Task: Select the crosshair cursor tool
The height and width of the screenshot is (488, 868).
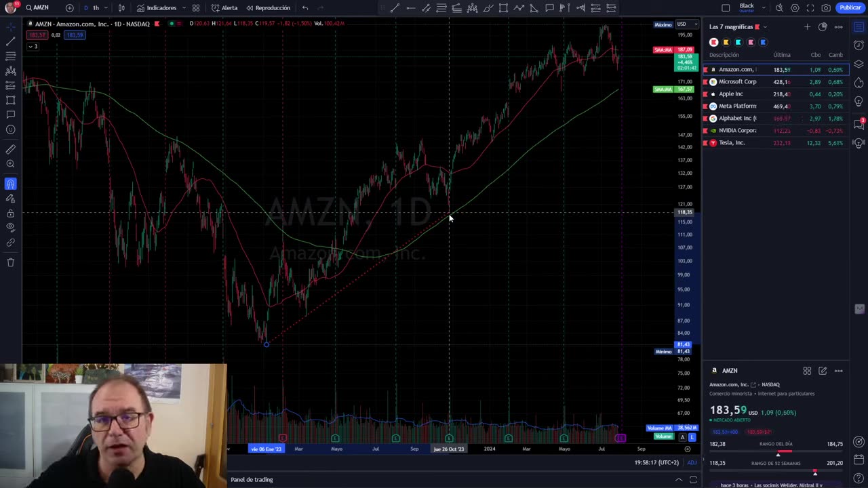Action: click(11, 26)
